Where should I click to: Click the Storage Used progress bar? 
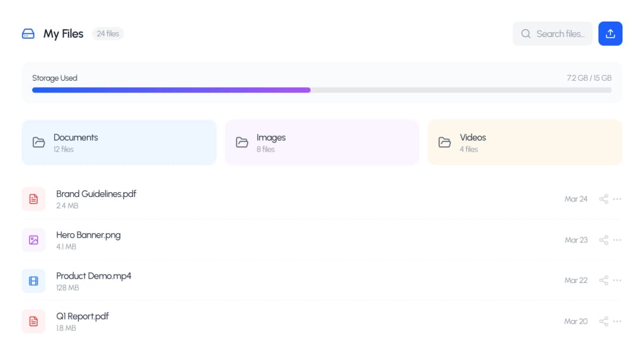pyautogui.click(x=322, y=90)
